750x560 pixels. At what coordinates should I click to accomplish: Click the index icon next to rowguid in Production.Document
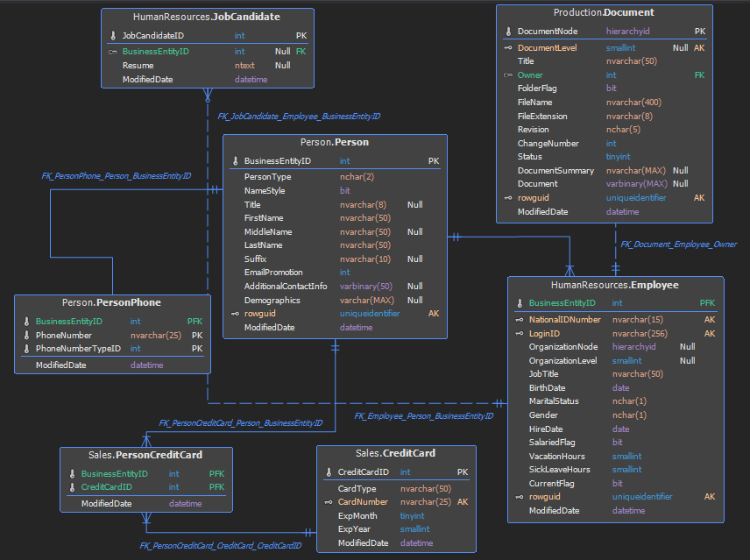coord(508,198)
